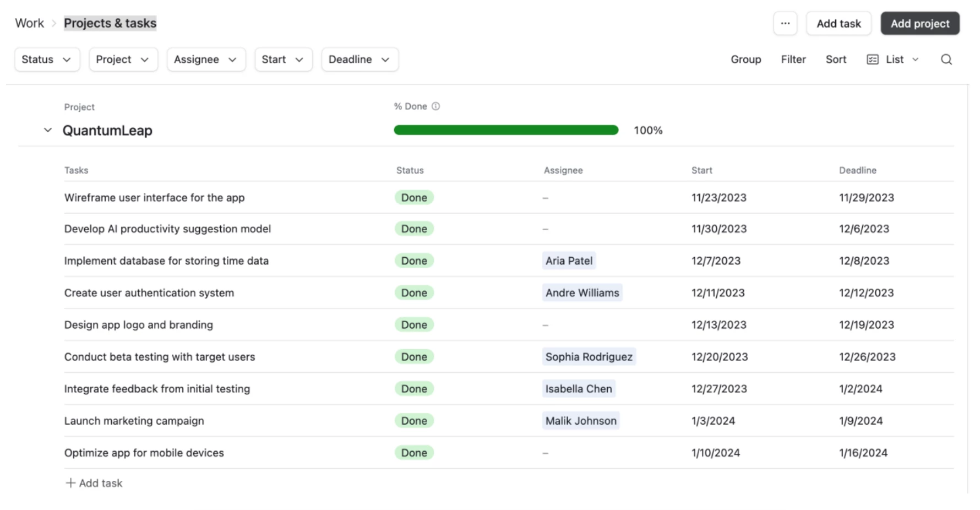Click the Filter option

[793, 59]
